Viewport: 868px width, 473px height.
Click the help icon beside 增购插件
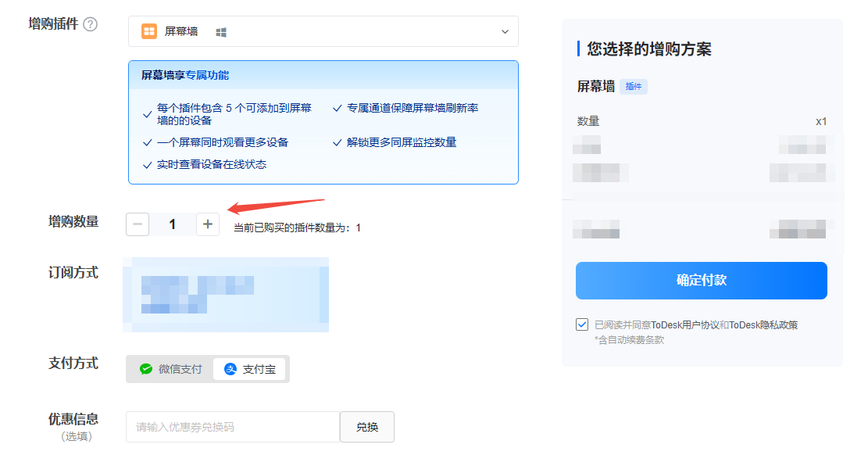coord(91,24)
